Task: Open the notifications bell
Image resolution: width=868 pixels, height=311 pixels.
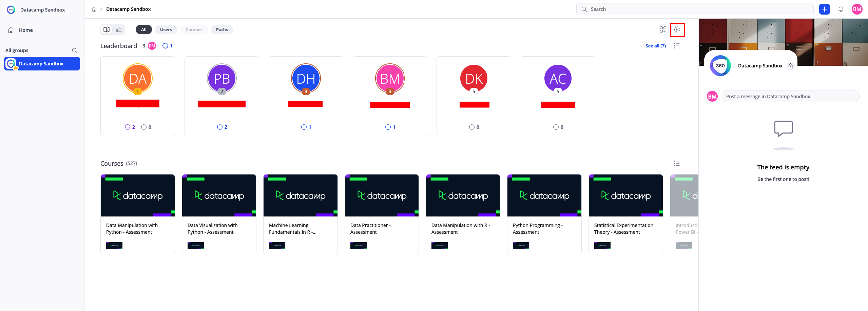Action: (841, 9)
